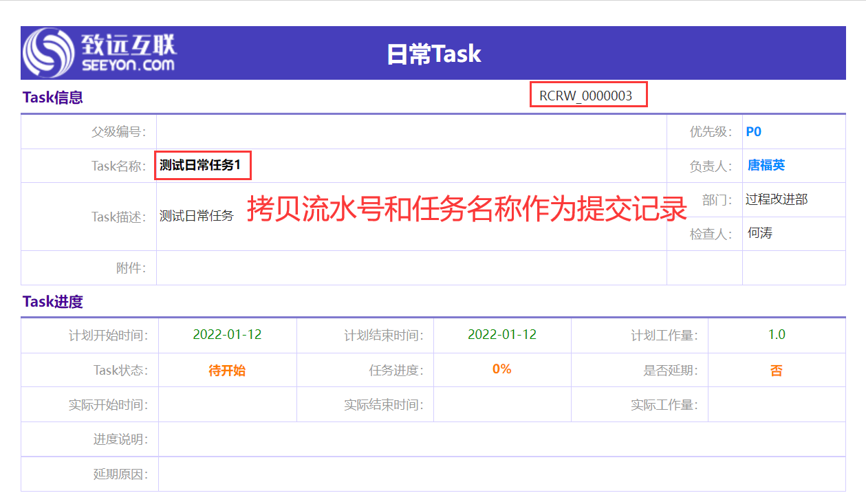The height and width of the screenshot is (504, 866).
Task: Click the P0 priority value
Action: click(x=754, y=132)
